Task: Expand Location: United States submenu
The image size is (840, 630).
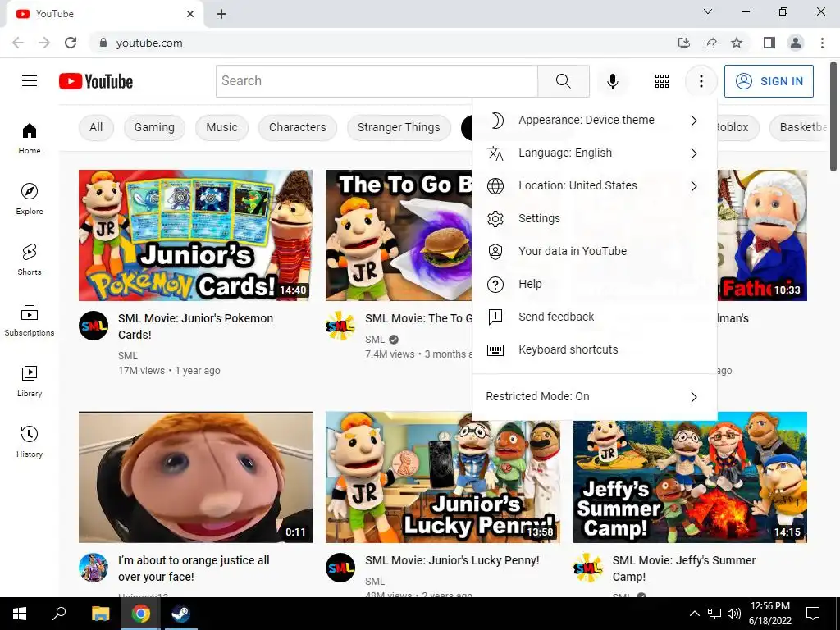Action: tap(595, 186)
